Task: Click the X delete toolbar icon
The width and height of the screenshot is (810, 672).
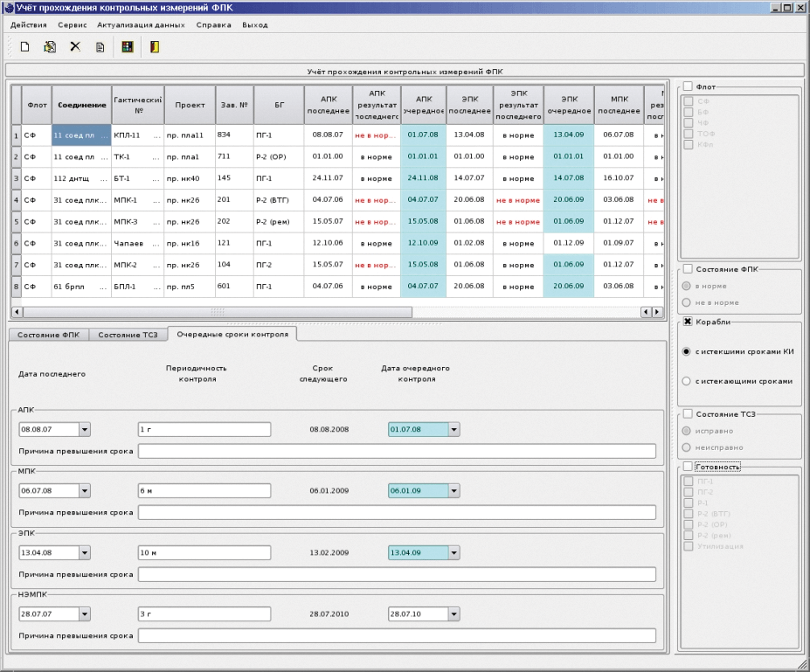Action: click(x=75, y=47)
